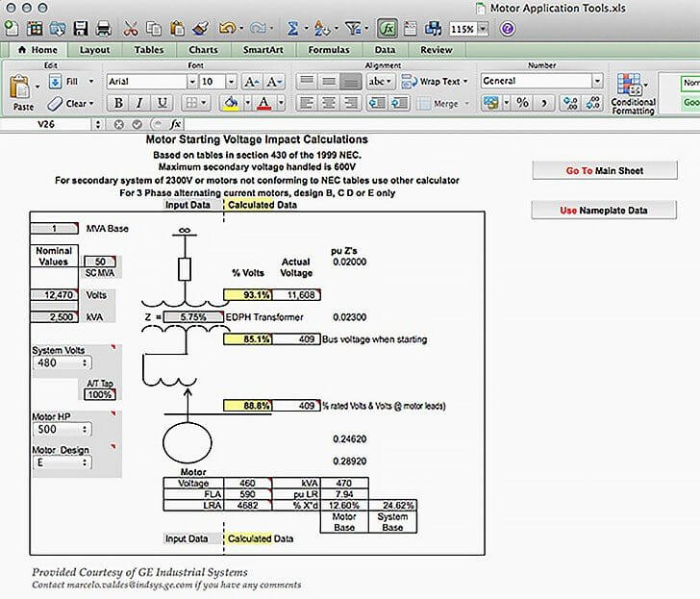Apply comma style format
700x599 pixels.
(x=544, y=103)
